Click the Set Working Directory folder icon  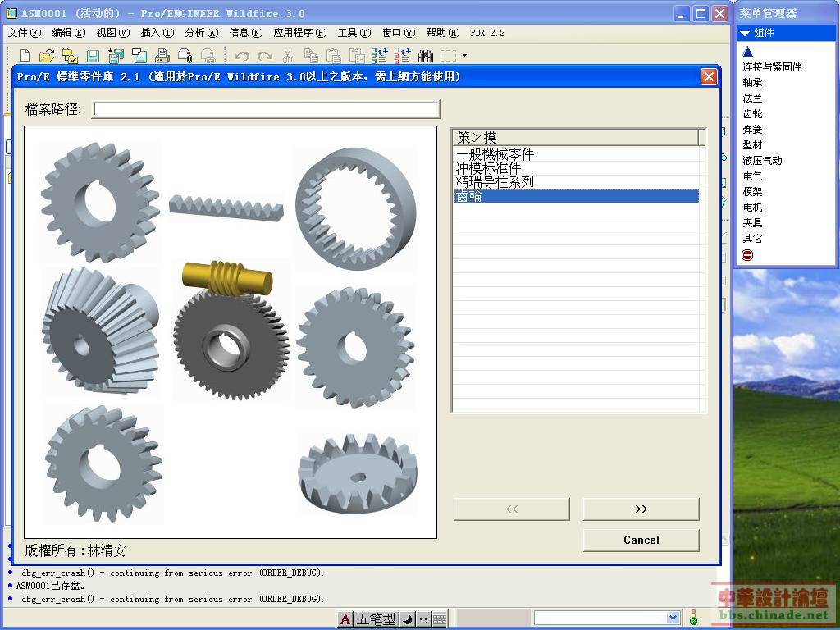pyautogui.click(x=70, y=55)
